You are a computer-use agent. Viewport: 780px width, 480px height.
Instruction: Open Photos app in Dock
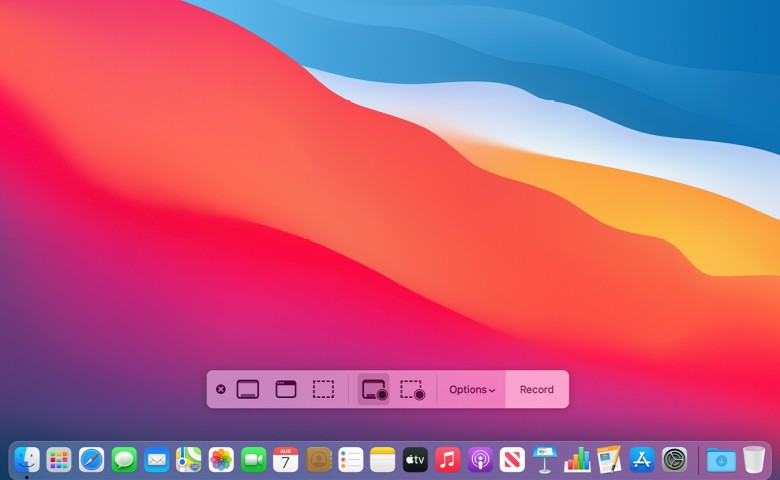(221, 459)
